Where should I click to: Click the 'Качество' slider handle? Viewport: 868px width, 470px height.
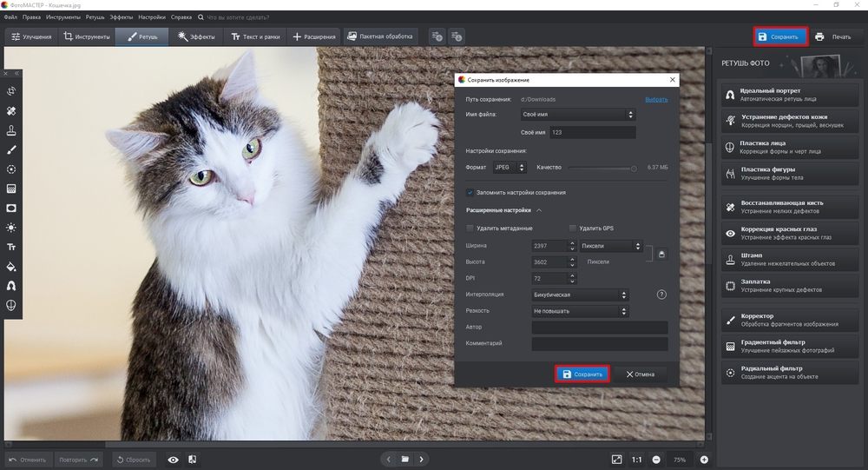[634, 168]
